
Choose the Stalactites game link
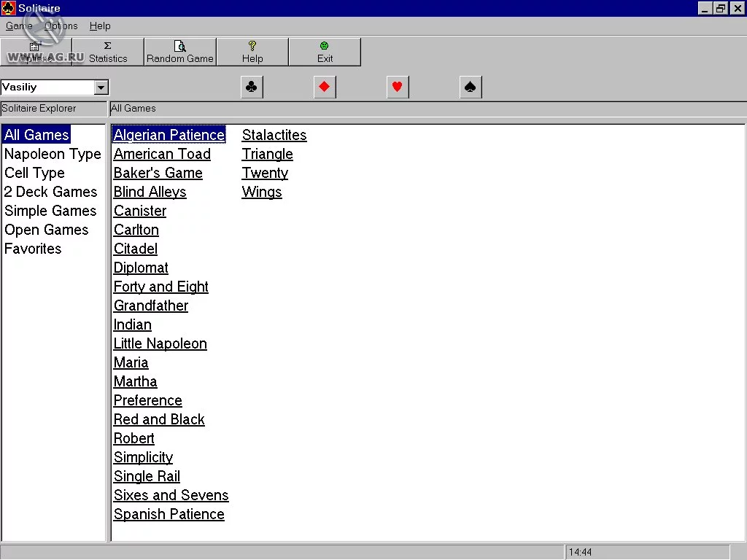pyautogui.click(x=274, y=135)
